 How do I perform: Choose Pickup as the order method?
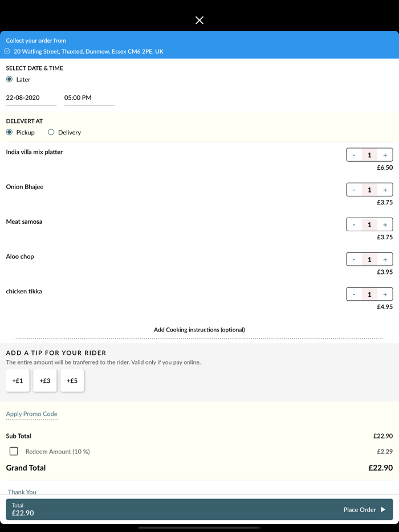click(10, 132)
